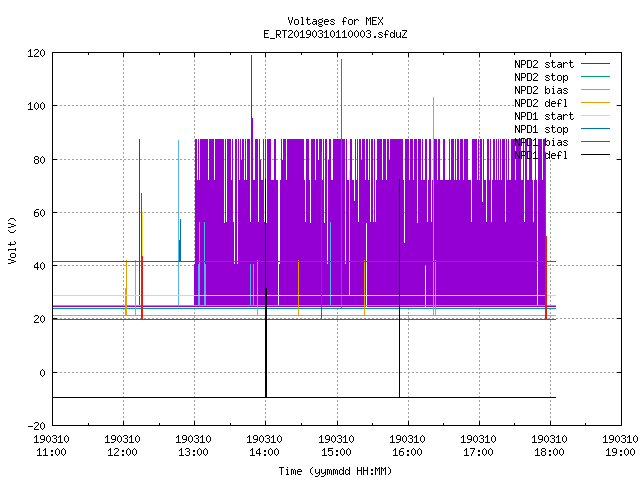Click the x-axis tick label 13:00

(193, 452)
